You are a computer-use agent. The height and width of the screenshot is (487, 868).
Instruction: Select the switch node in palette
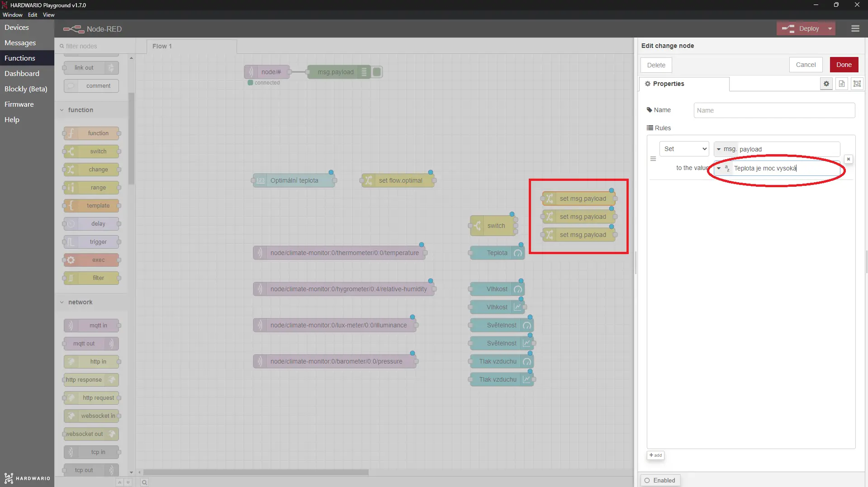91,151
